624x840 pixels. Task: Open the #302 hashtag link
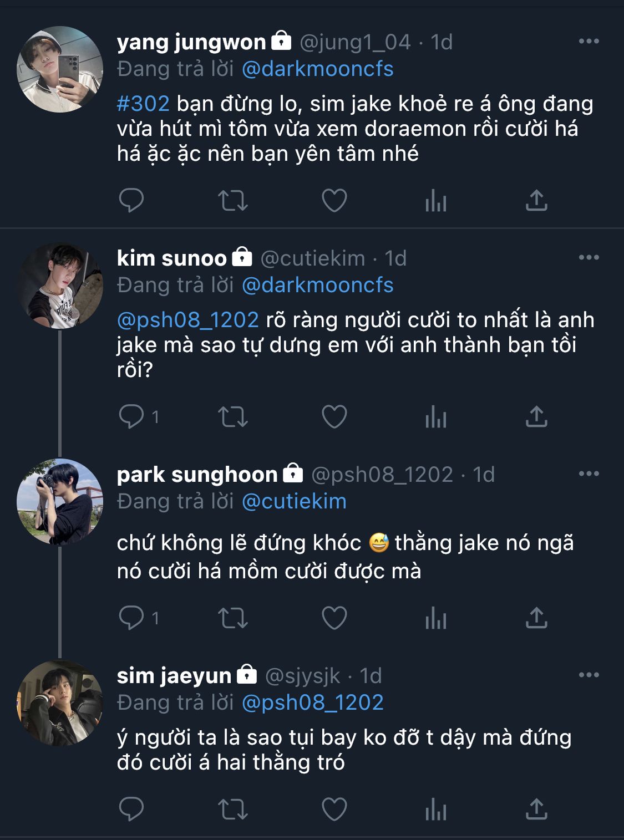143,104
